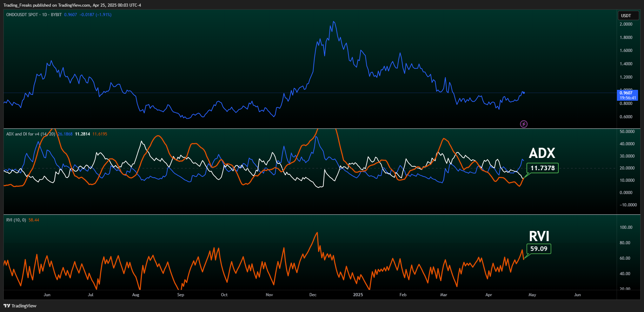Click the TradingView logo at the bottom
644x312 pixels.
20,306
